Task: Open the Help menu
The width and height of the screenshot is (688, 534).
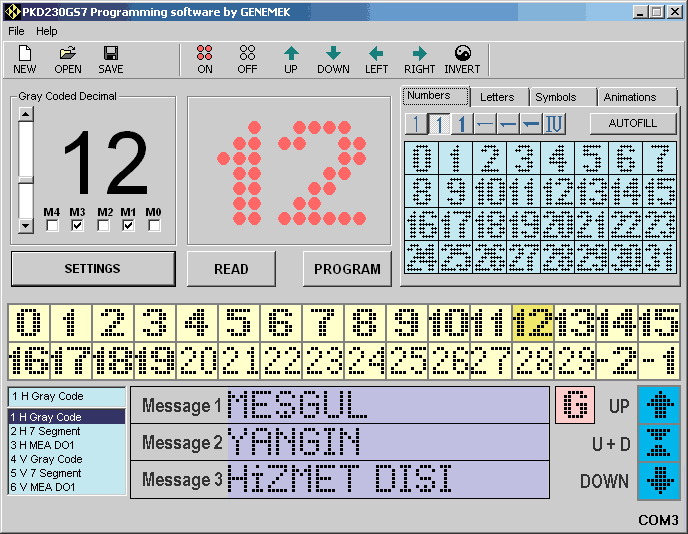Action: coord(47,31)
